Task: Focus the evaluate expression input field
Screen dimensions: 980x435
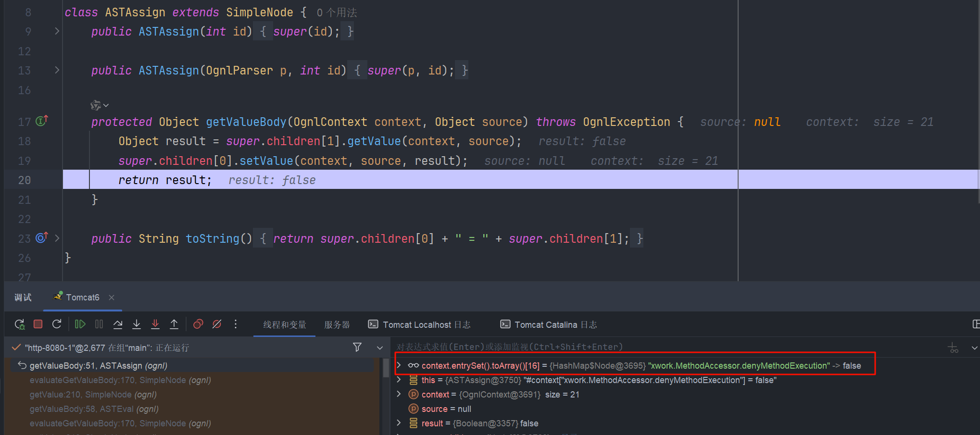Action: (x=668, y=347)
